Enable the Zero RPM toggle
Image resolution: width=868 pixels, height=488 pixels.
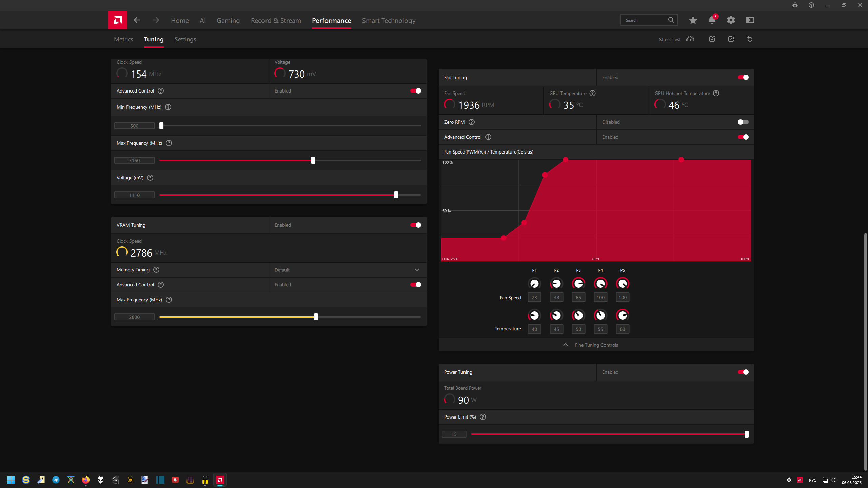pos(743,122)
